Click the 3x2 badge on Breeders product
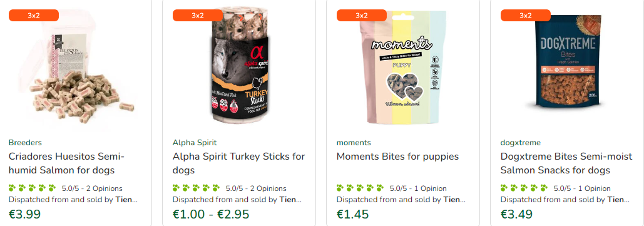The image size is (644, 226). 34,16
